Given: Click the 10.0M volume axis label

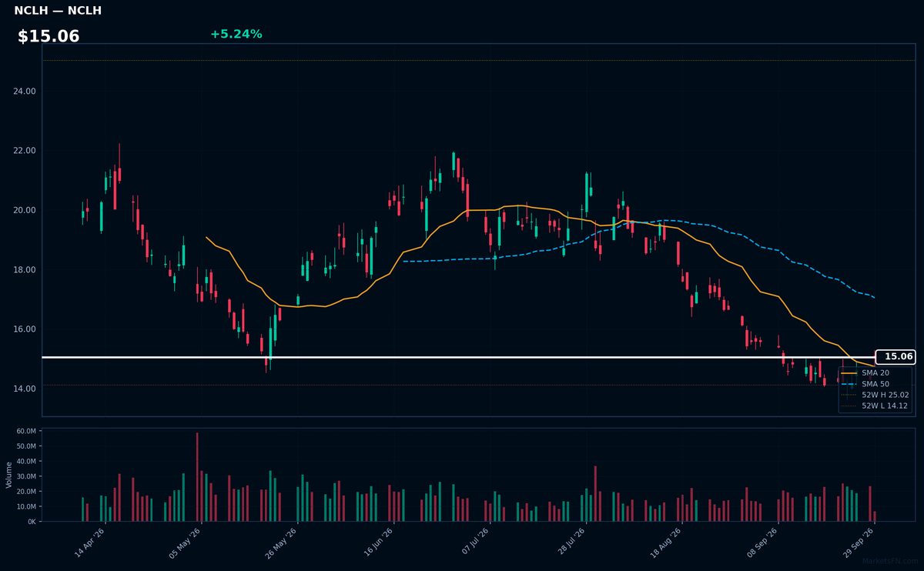Looking at the screenshot, I should pyautogui.click(x=26, y=506).
